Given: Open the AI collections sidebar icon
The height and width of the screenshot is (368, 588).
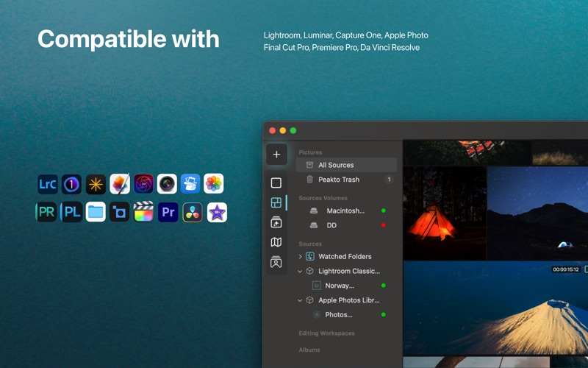Looking at the screenshot, I should point(276,222).
